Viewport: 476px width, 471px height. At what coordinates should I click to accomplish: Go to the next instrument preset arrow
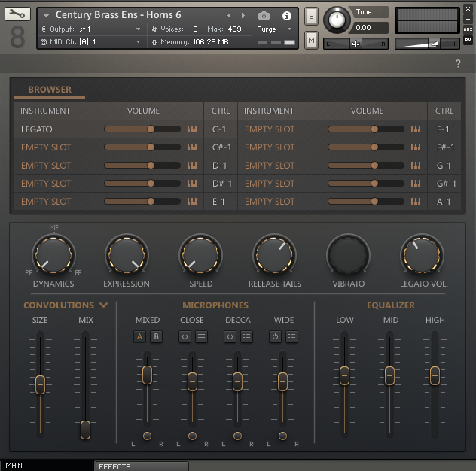point(243,15)
